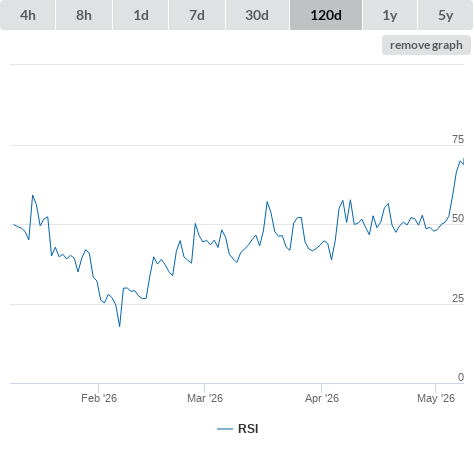The height and width of the screenshot is (455, 474).
Task: Toggle the RSI series legend entry
Action: (238, 429)
